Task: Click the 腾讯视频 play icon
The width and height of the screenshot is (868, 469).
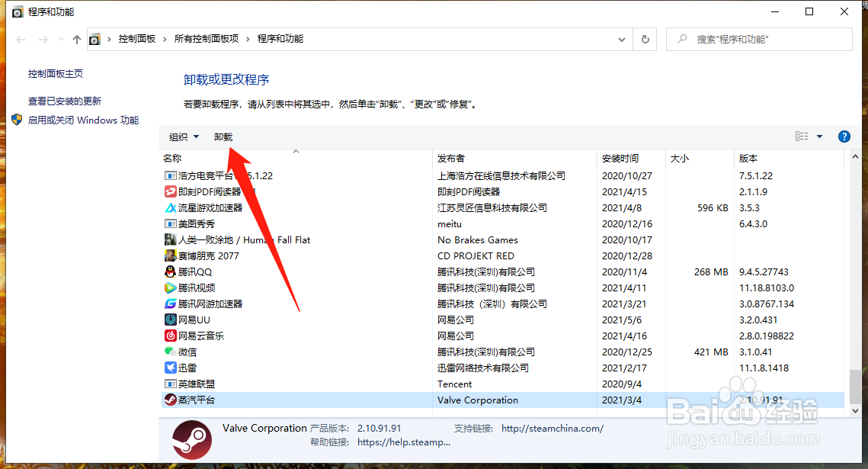Action: coord(170,288)
